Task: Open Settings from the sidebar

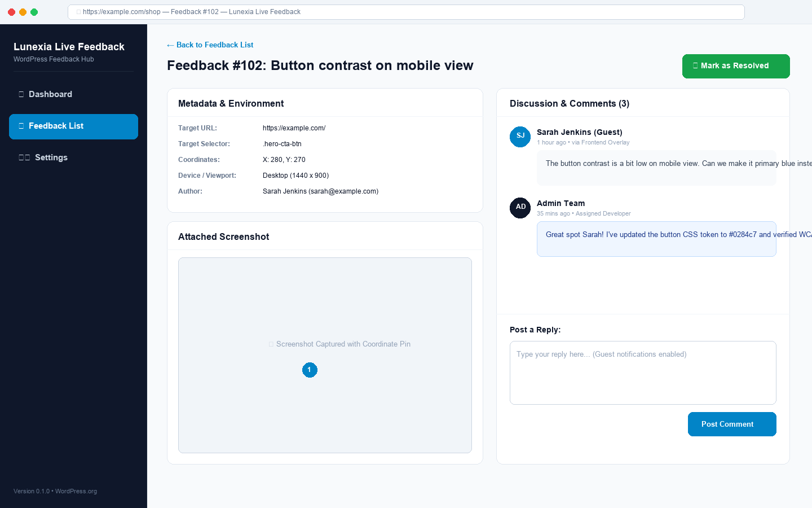Action: 73,157
